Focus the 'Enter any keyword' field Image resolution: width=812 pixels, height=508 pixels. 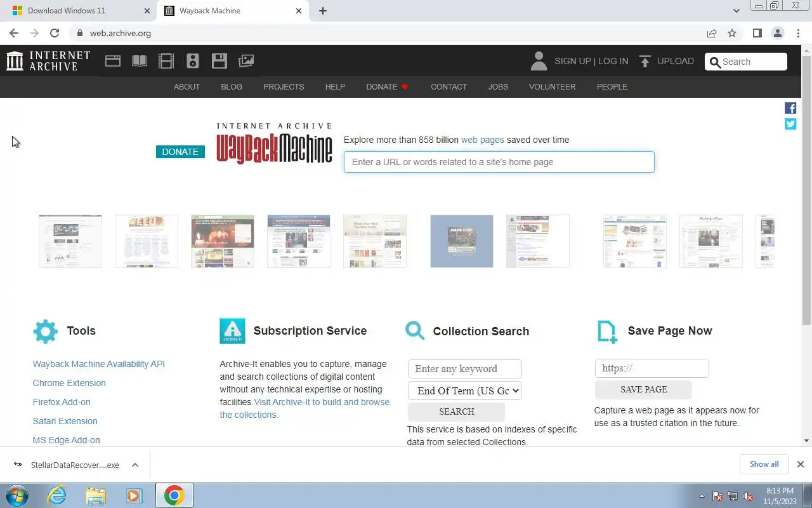pyautogui.click(x=464, y=369)
